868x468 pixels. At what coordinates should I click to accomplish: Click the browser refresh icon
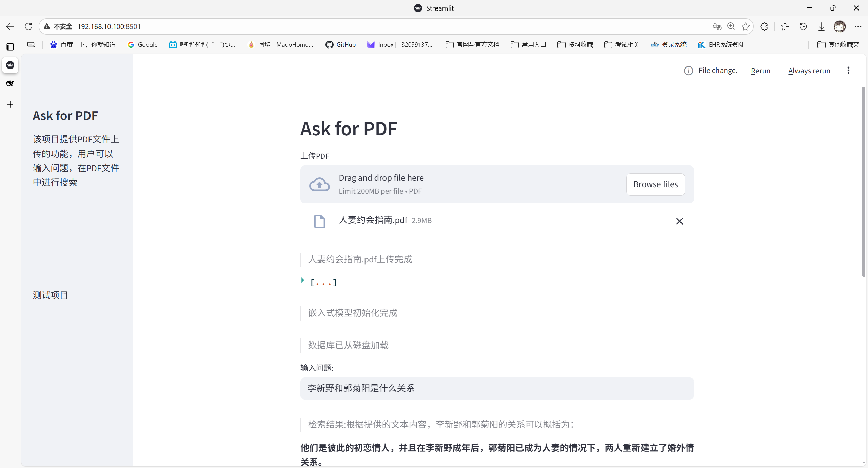point(28,26)
